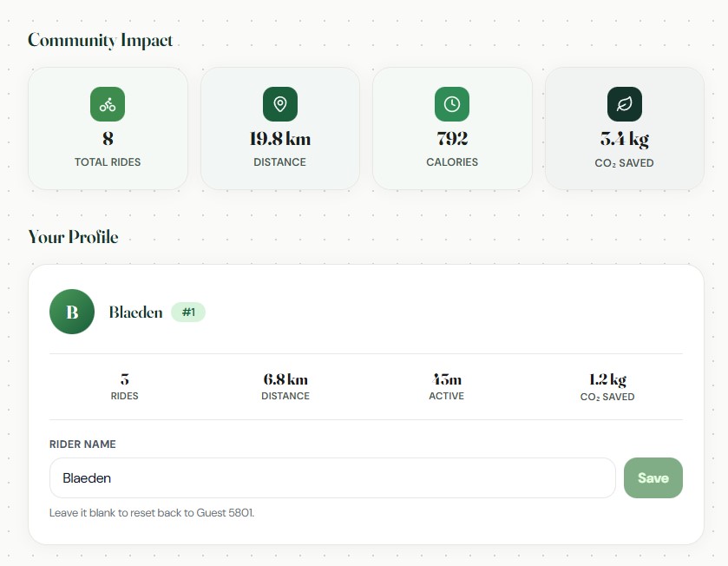The height and width of the screenshot is (566, 728).
Task: Click the #1 rank badge beside Blaeden
Action: coord(188,312)
